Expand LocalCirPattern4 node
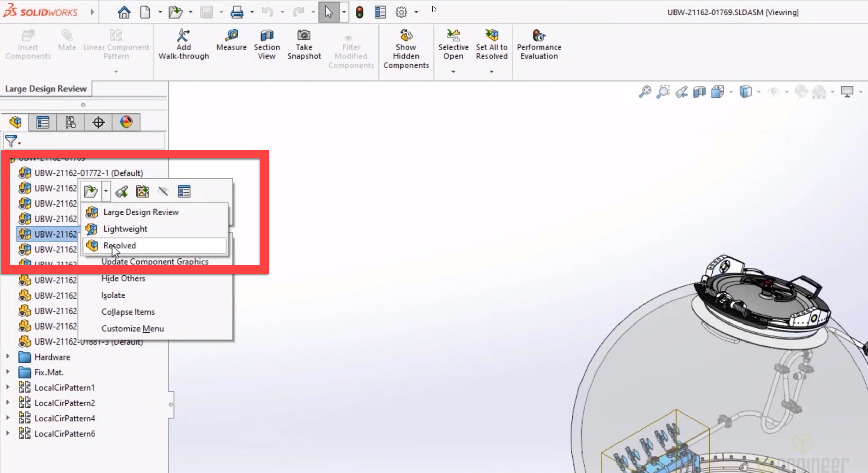Screen dimensions: 868x473 (x=8, y=418)
